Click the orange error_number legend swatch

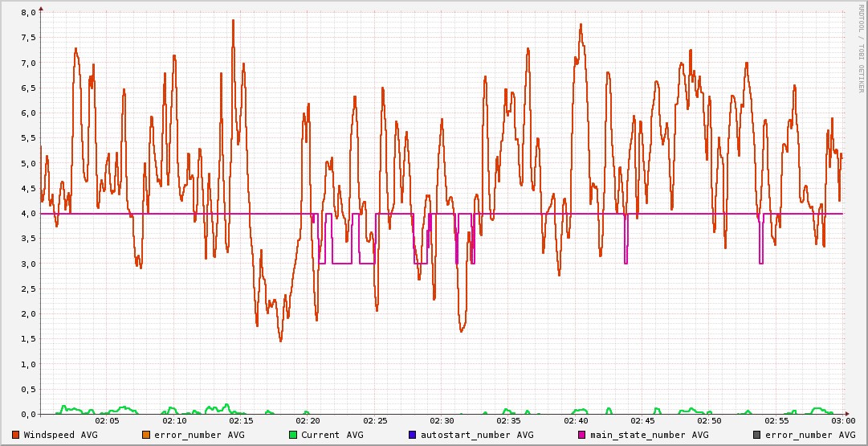point(146,435)
